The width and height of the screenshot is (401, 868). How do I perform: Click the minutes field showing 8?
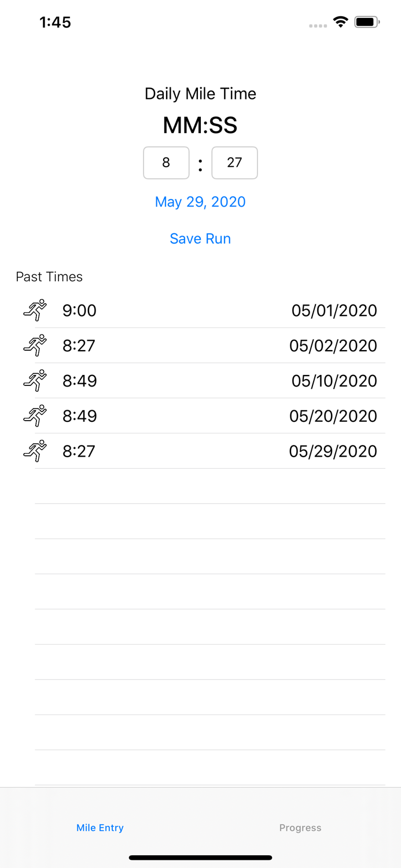pos(166,163)
